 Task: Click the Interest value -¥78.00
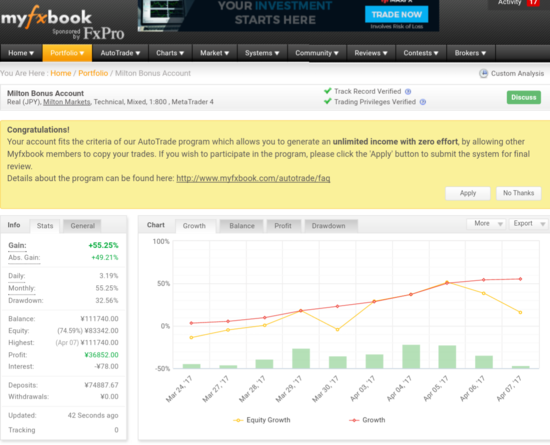coord(106,366)
